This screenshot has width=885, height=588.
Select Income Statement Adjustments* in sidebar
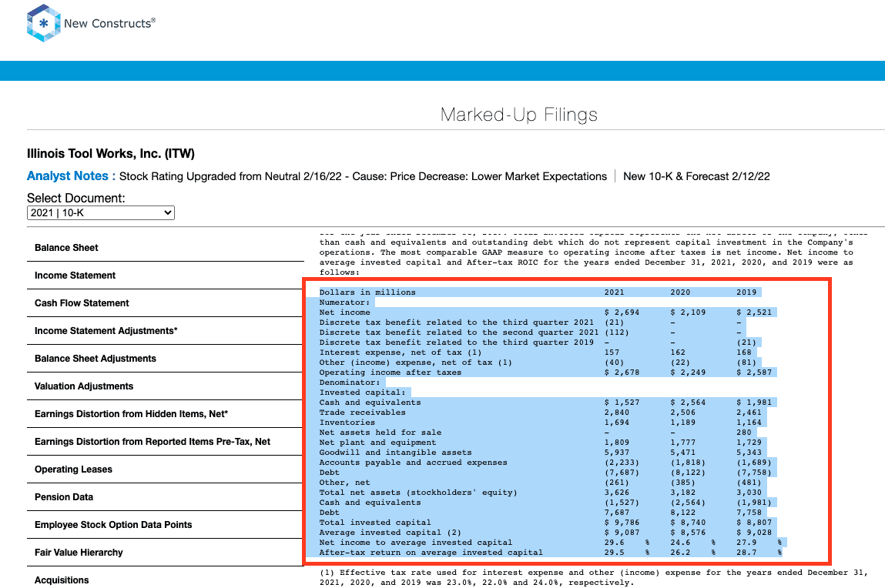pos(106,330)
